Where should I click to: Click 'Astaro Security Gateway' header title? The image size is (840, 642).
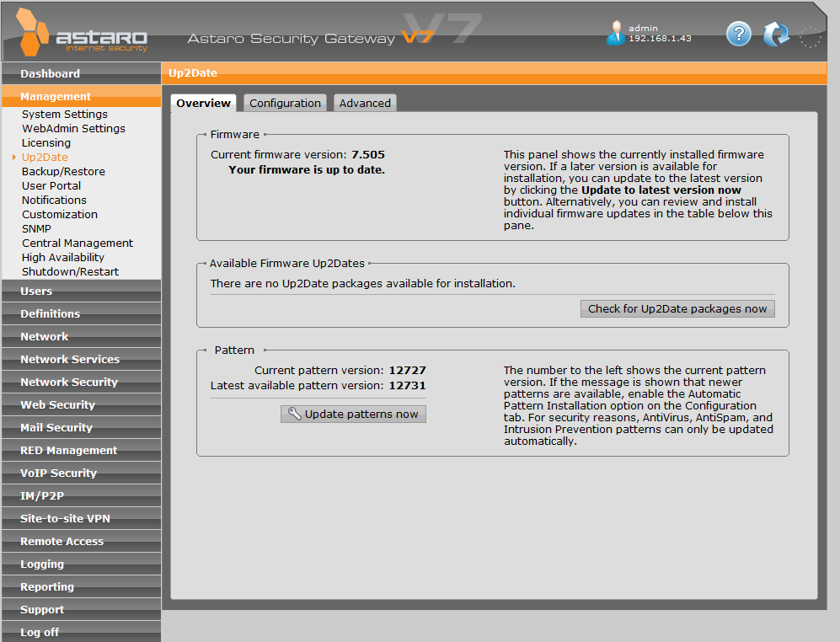[291, 39]
